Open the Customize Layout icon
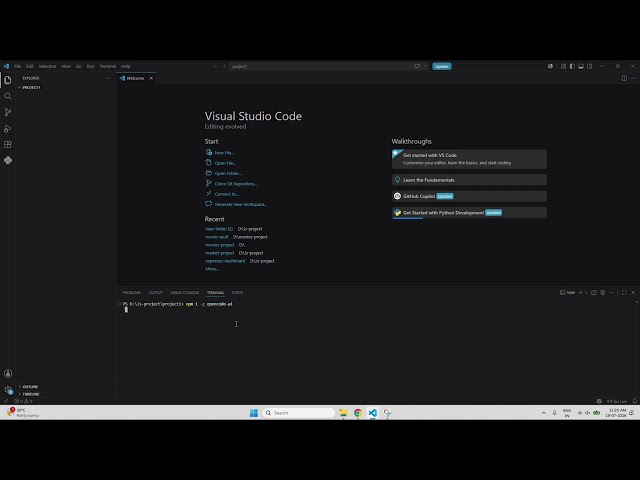Image resolution: width=640 pixels, height=480 pixels. [563, 66]
